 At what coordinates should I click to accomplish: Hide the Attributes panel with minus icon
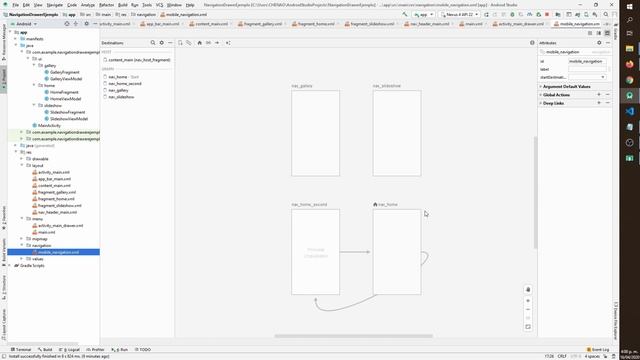608,43
